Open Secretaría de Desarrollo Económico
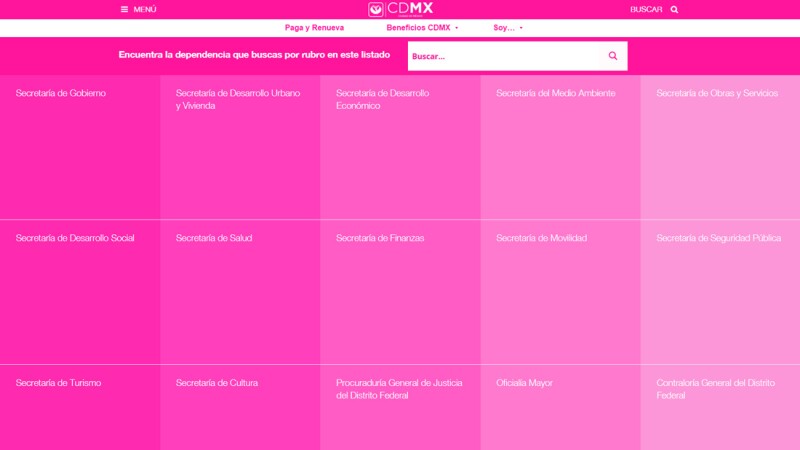800x450 pixels. click(x=382, y=99)
